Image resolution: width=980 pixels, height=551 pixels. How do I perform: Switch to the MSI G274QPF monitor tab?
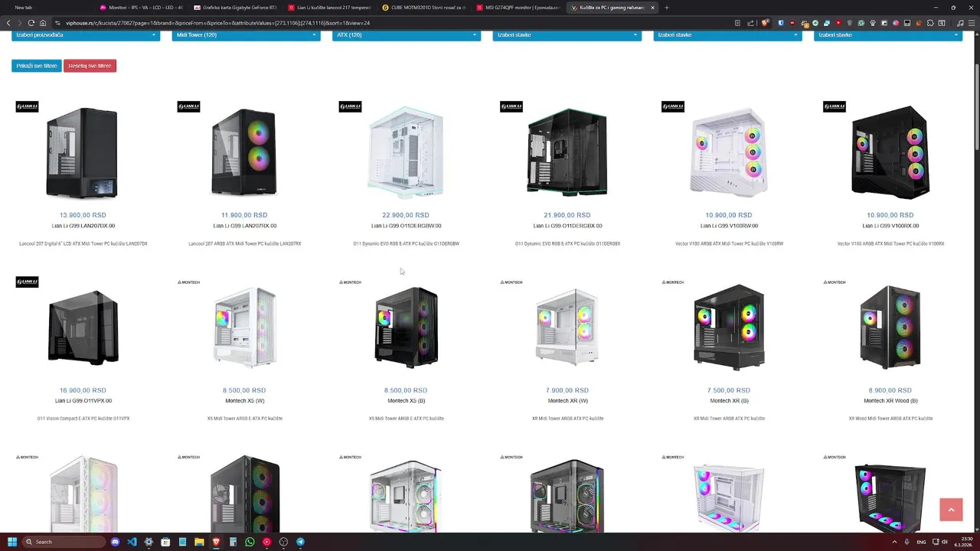518,8
